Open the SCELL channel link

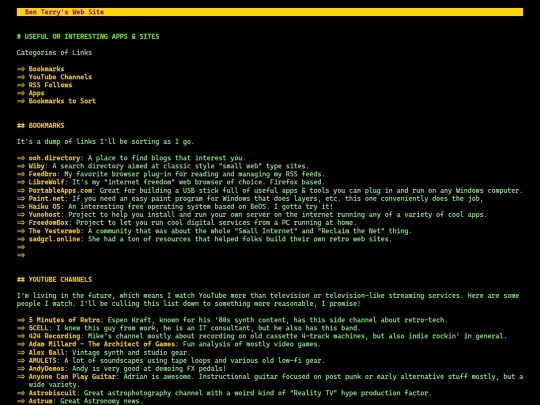(x=38, y=328)
